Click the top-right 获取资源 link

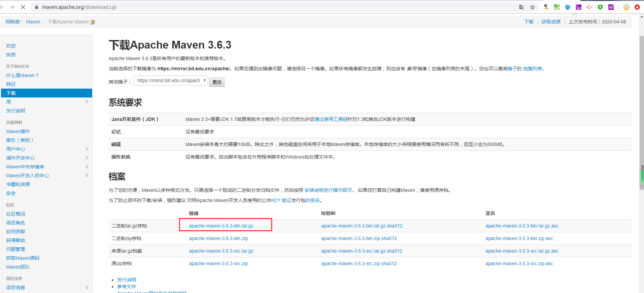click(551, 22)
